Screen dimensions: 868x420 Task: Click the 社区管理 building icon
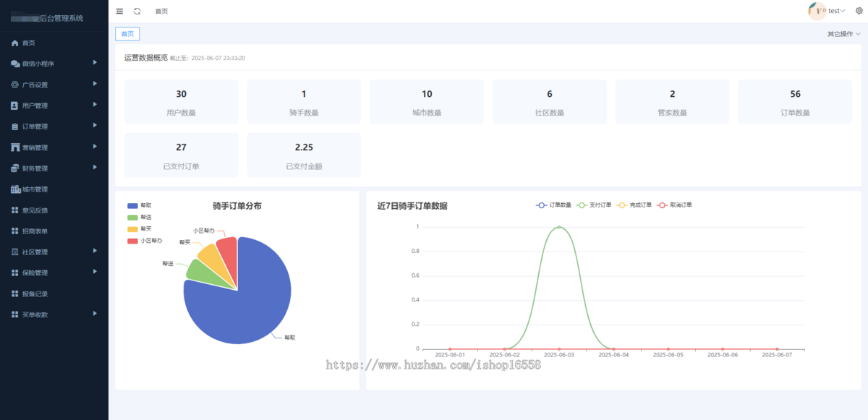pos(15,252)
